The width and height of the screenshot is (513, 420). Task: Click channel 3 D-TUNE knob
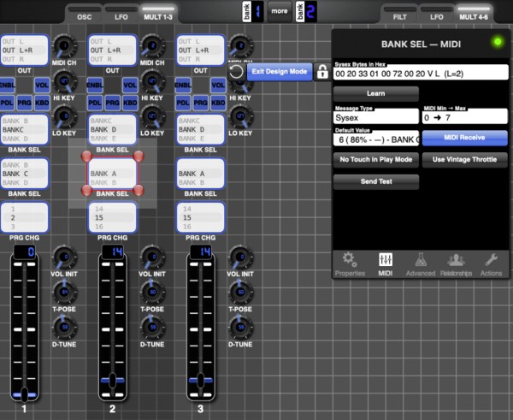240,328
